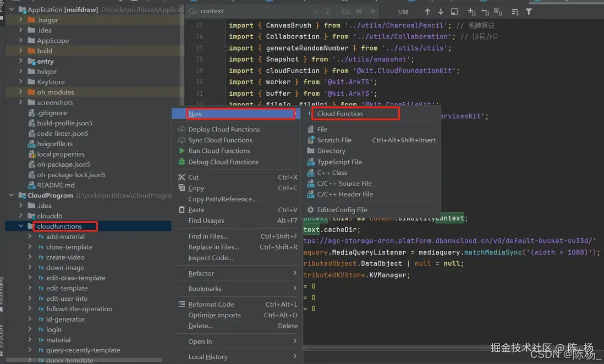The width and height of the screenshot is (604, 364).
Task: Toggle Match Case (Cc) in search bar
Action: [x=345, y=12]
